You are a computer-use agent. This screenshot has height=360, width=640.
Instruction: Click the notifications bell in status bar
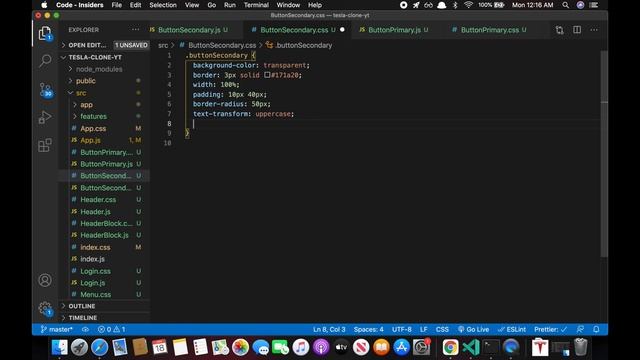pos(596,329)
